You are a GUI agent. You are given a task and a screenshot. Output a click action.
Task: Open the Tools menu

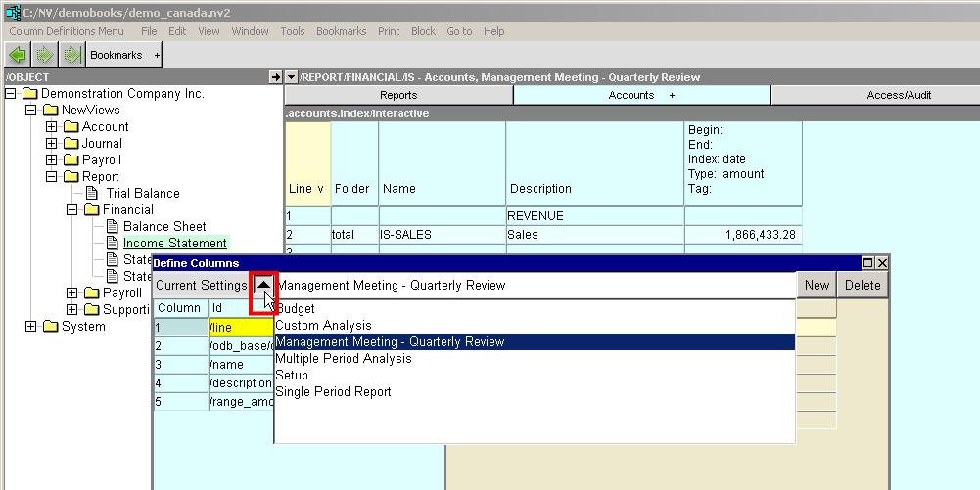(x=293, y=31)
